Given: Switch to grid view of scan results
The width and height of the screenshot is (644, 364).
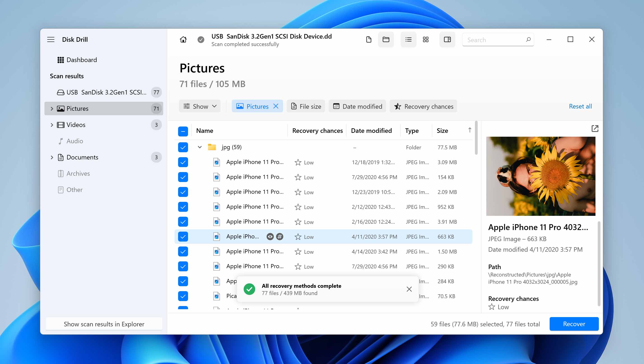Looking at the screenshot, I should coord(426,39).
